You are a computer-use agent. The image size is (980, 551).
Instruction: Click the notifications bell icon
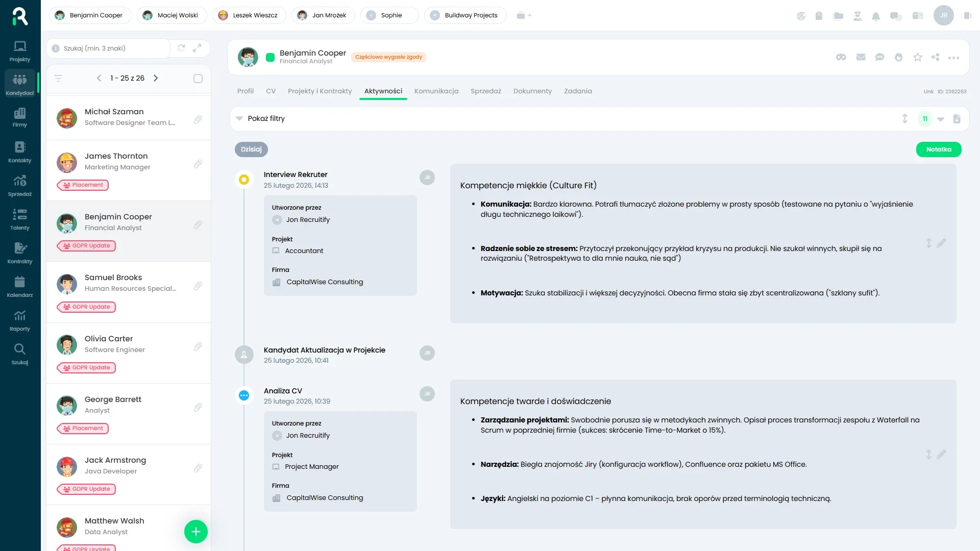[x=876, y=16]
